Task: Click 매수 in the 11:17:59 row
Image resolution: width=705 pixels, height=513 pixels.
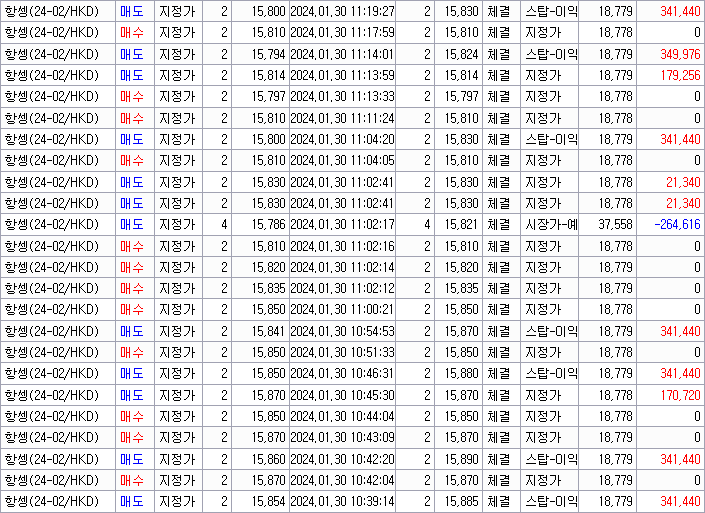Action: point(132,32)
